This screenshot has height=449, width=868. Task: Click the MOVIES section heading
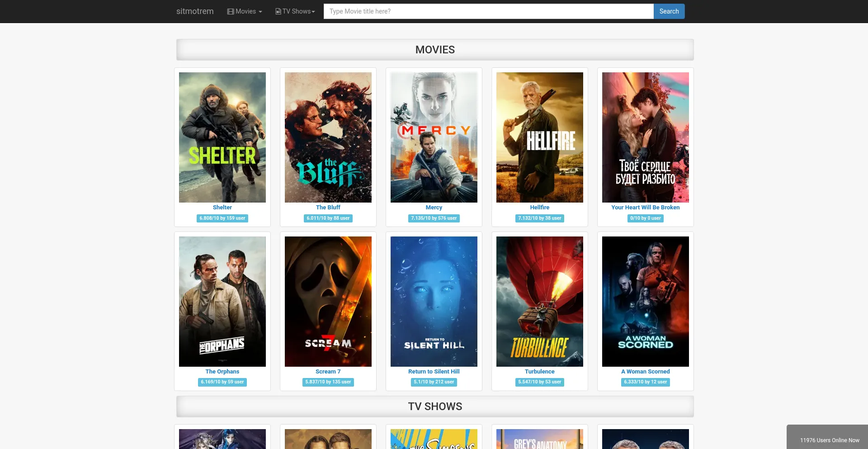click(x=435, y=50)
